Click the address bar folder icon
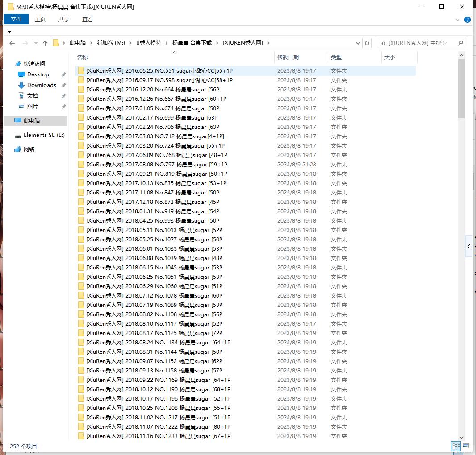The height and width of the screenshot is (455, 476). click(56, 43)
